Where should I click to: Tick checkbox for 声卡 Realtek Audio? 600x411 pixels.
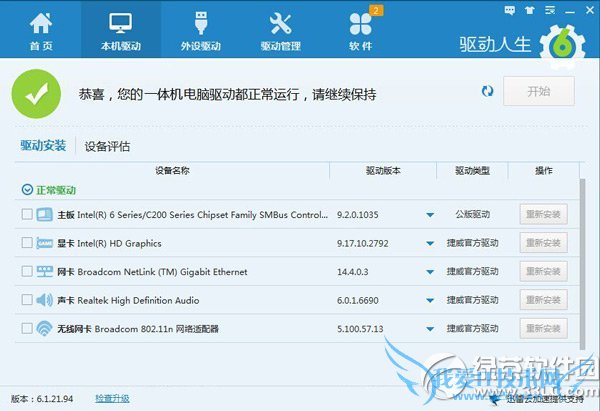point(27,300)
